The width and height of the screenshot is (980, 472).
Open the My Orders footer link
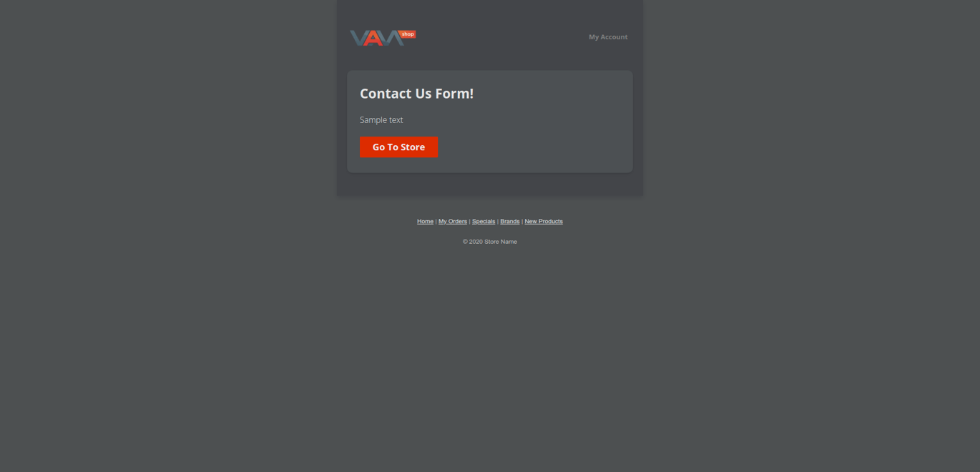click(x=453, y=222)
